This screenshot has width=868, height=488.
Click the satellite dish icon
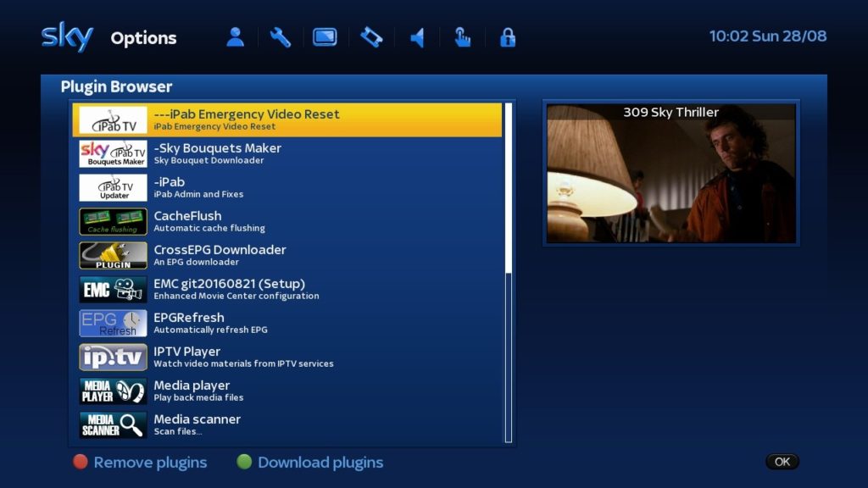point(371,37)
